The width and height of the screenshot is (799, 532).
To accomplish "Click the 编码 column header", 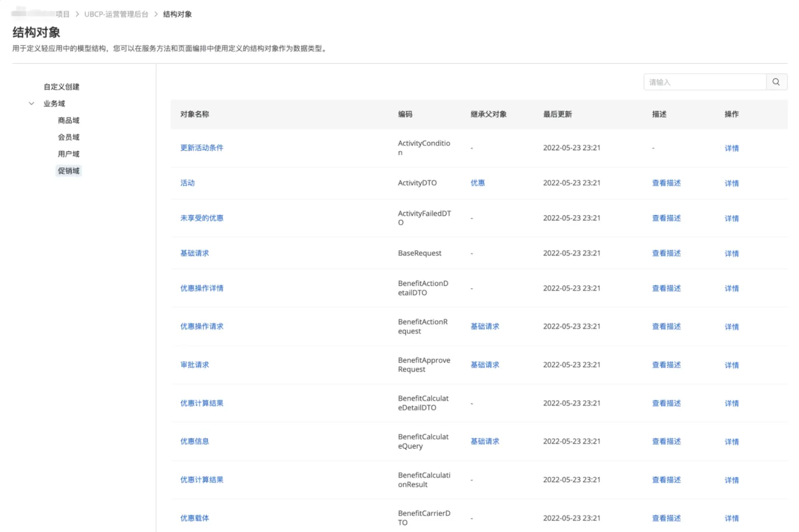I will tap(405, 114).
